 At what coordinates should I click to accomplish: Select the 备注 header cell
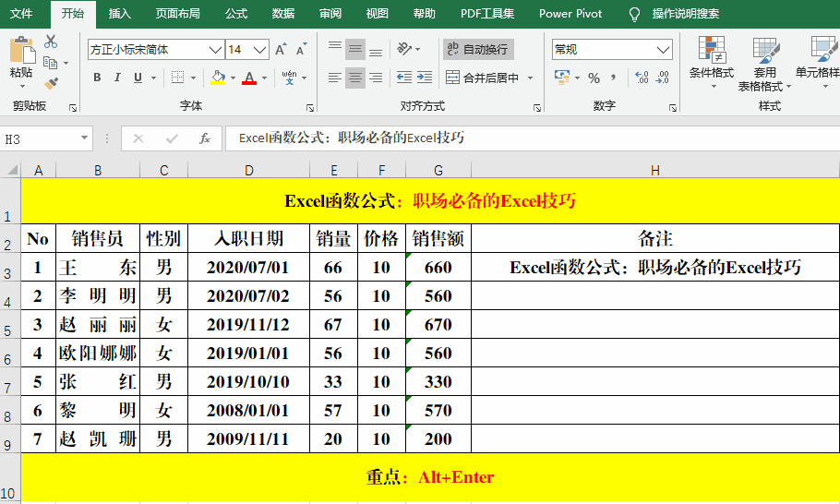[x=655, y=238]
